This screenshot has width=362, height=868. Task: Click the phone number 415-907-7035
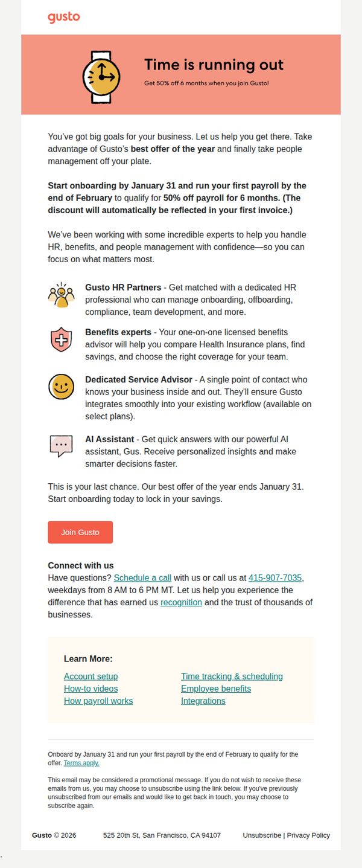(x=275, y=578)
